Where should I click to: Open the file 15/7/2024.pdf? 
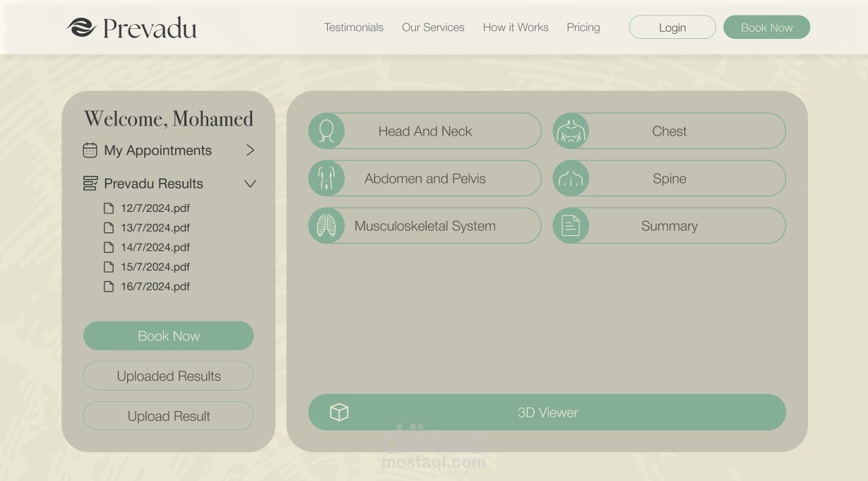pyautogui.click(x=155, y=267)
